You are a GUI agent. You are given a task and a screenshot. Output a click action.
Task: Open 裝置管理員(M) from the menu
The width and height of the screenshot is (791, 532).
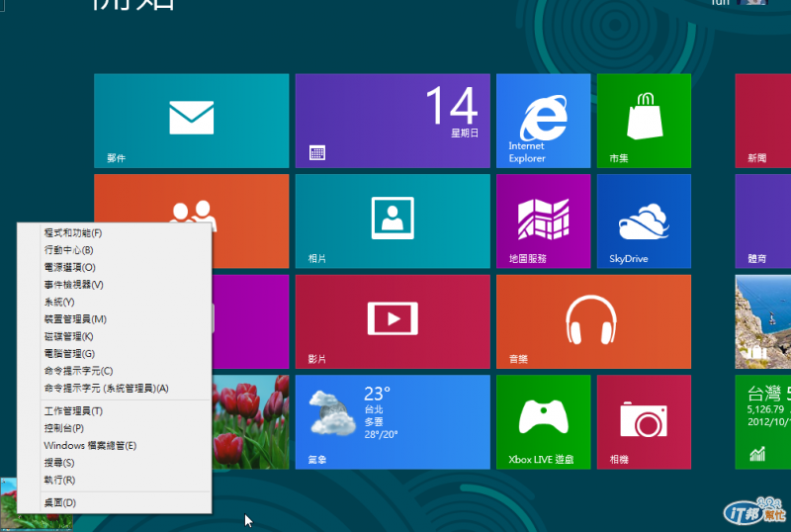(114, 319)
